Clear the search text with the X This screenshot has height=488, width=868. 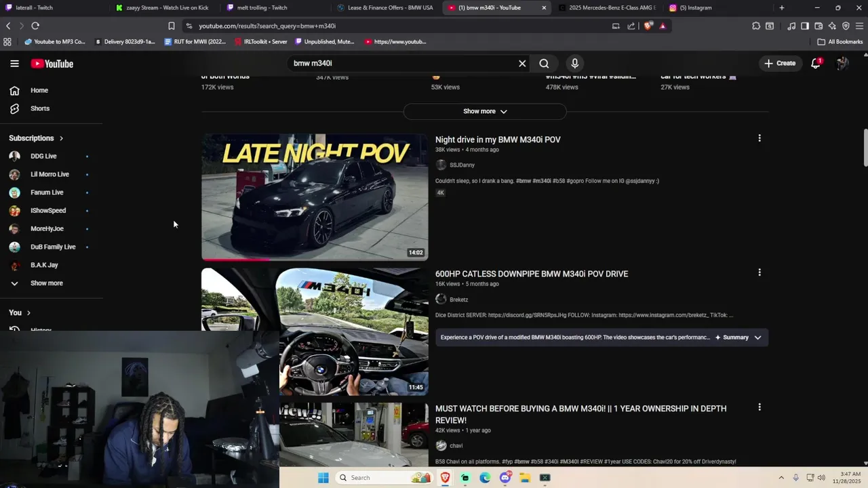522,64
